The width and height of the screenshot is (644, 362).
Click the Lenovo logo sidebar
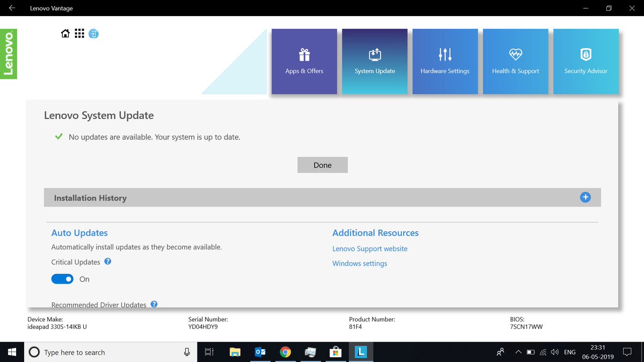tap(9, 54)
